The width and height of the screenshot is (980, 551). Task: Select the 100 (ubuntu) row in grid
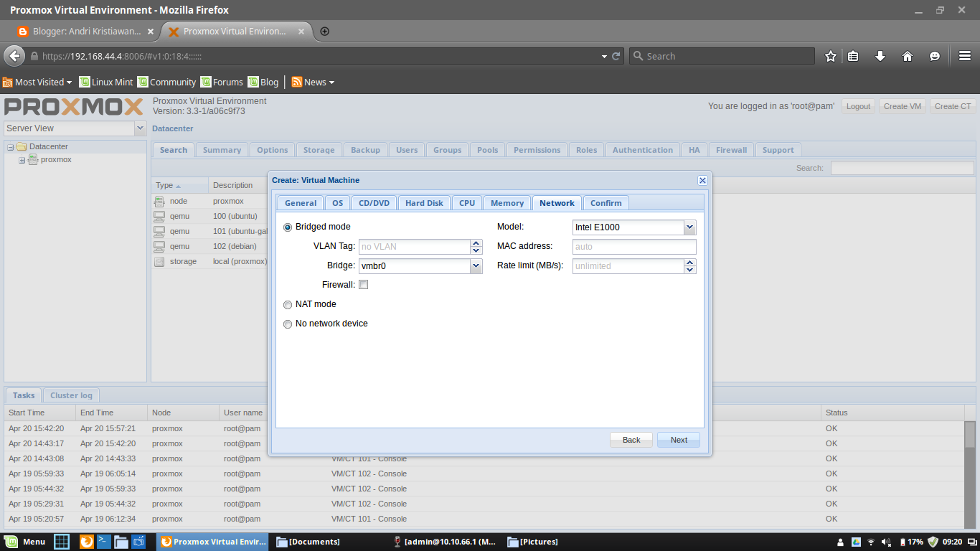pyautogui.click(x=209, y=216)
